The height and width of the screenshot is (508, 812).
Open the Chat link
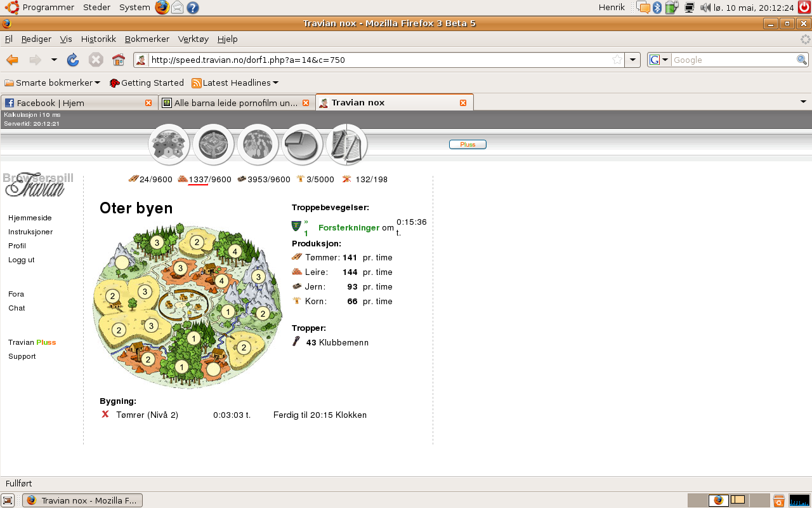tap(16, 308)
